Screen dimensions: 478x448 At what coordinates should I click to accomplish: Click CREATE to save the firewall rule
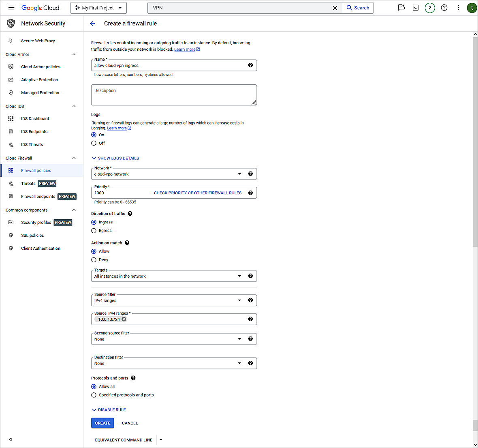tap(102, 423)
